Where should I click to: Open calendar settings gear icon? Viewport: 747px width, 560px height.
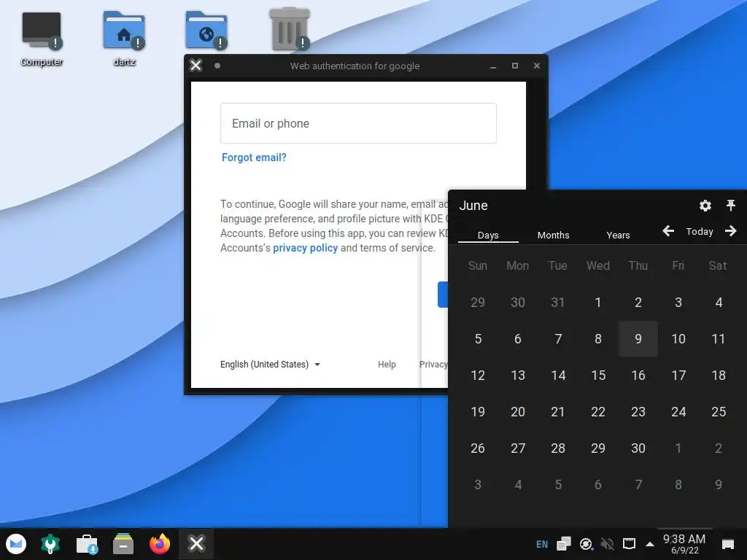[705, 206]
